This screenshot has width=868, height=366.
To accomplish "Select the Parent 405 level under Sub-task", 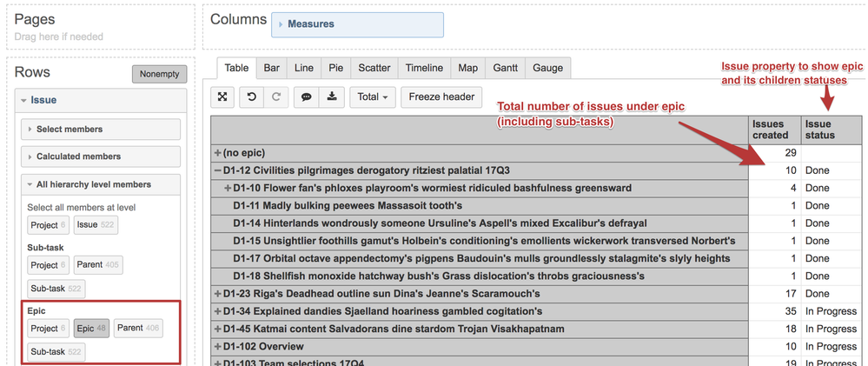I will click(x=98, y=264).
